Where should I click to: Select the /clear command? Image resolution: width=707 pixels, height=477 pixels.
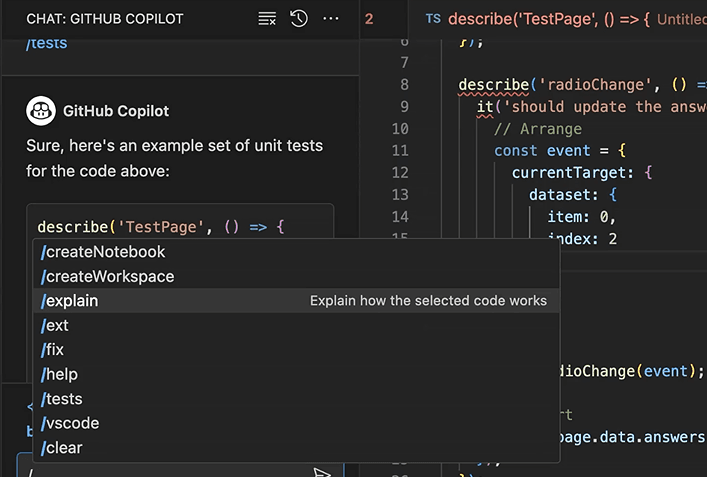296,448
